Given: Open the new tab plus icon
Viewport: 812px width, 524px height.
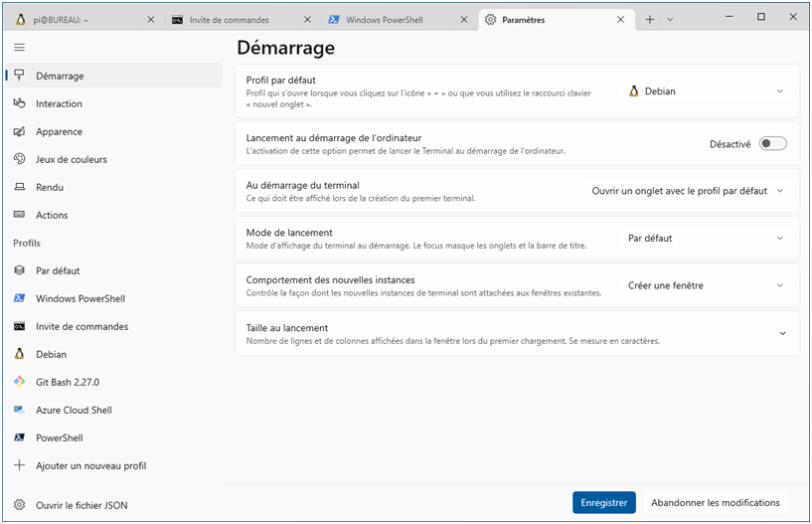Looking at the screenshot, I should (x=650, y=19).
